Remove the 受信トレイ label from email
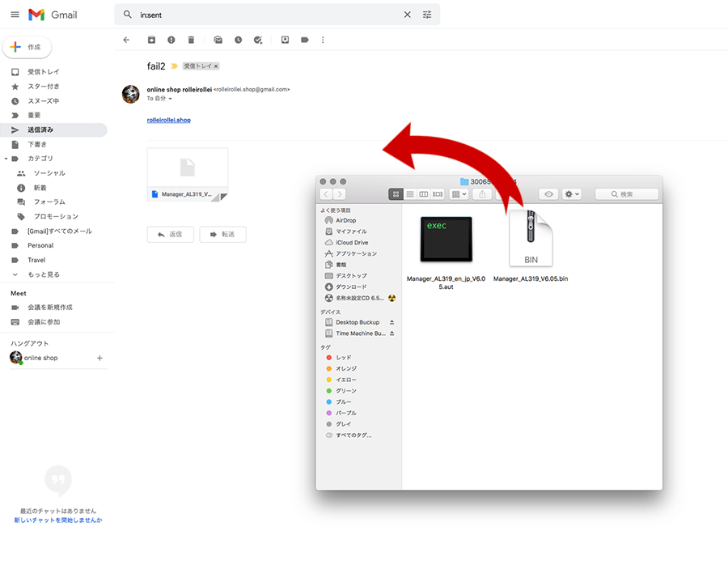Screen dimensions: 728x586 [216, 66]
